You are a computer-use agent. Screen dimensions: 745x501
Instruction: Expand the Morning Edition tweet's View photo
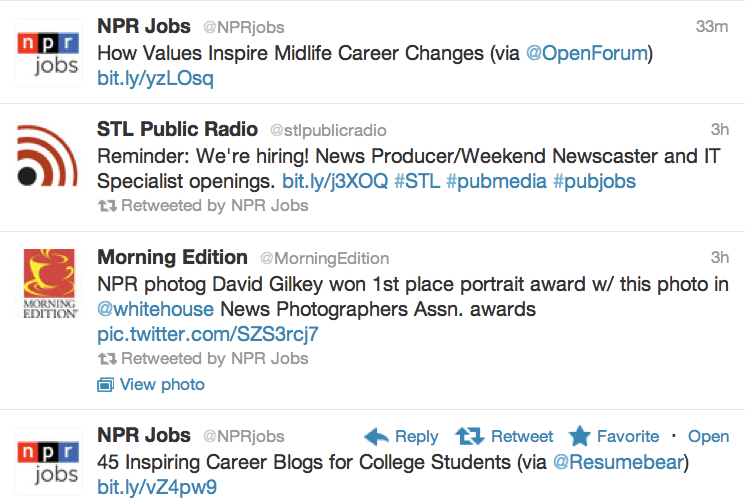coord(161,385)
